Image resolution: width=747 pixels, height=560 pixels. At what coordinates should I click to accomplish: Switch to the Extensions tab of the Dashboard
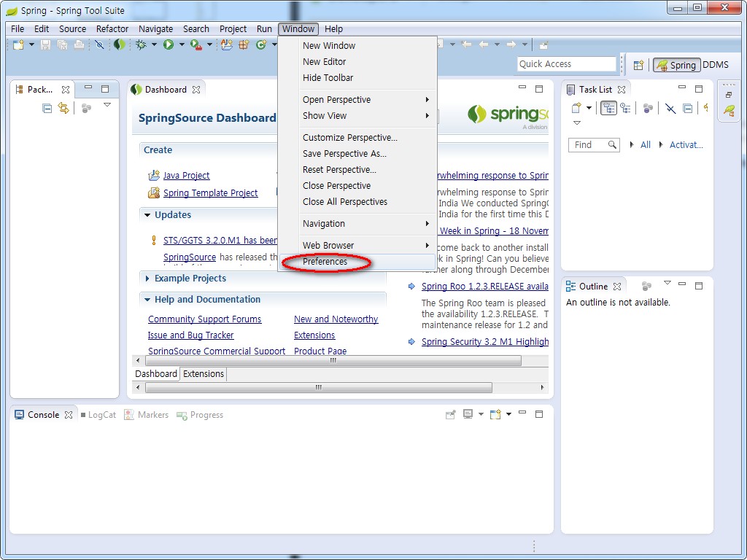[204, 374]
